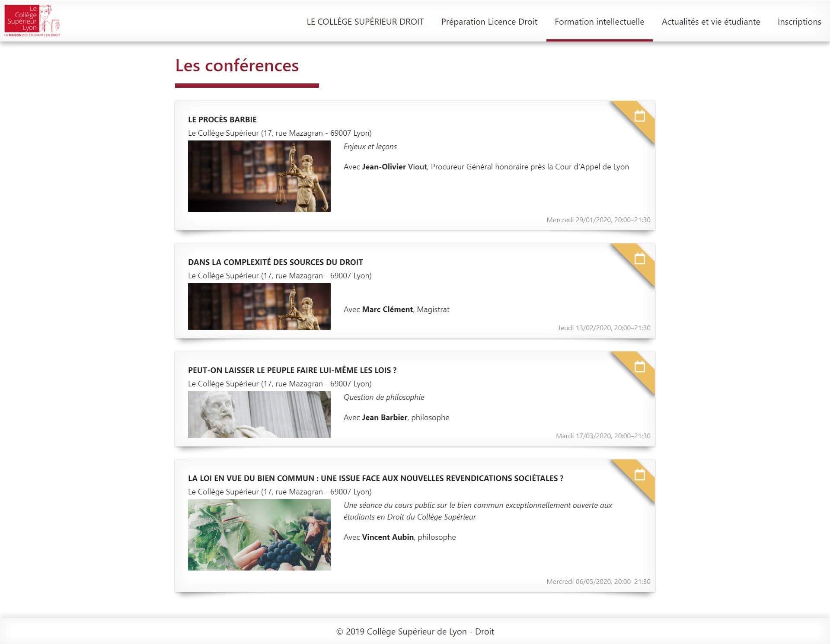Viewport: 830px width, 644px height.
Task: Open PEUT-ON LAISSER LE PEUPLE FAIRE LUI-MÊME LES LOIS
Action: point(292,370)
